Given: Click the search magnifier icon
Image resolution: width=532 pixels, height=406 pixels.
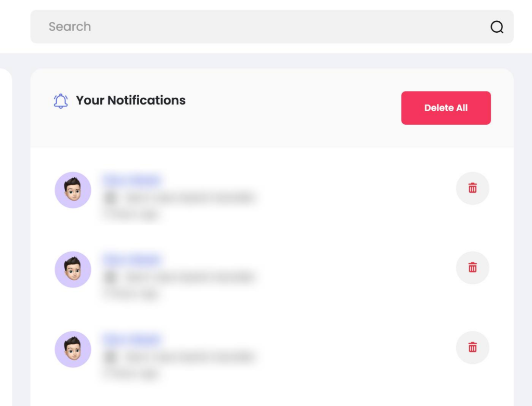Looking at the screenshot, I should point(497,27).
